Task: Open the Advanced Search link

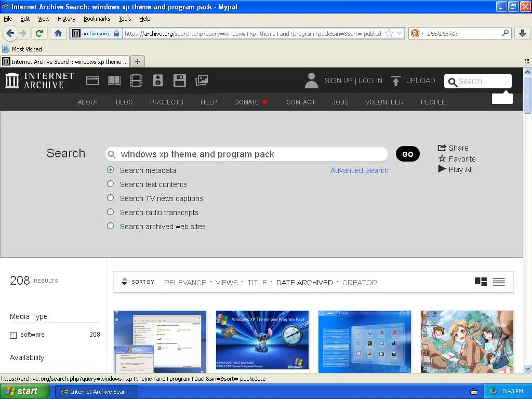Action: (x=360, y=170)
